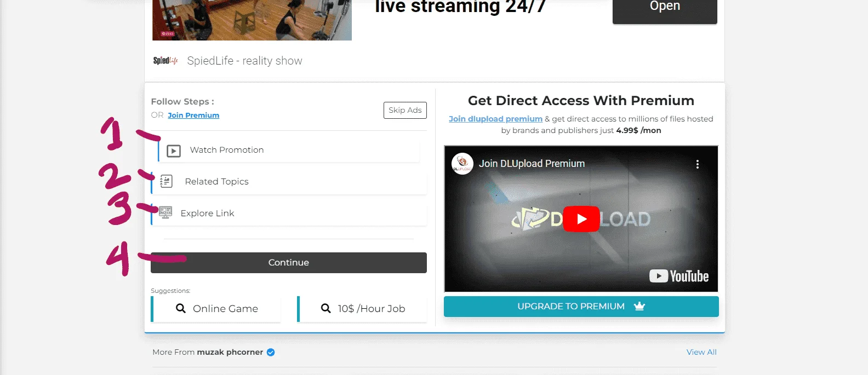Click the muzak phcorner uploader name
Screen dimensions: 868x375
pyautogui.click(x=230, y=352)
